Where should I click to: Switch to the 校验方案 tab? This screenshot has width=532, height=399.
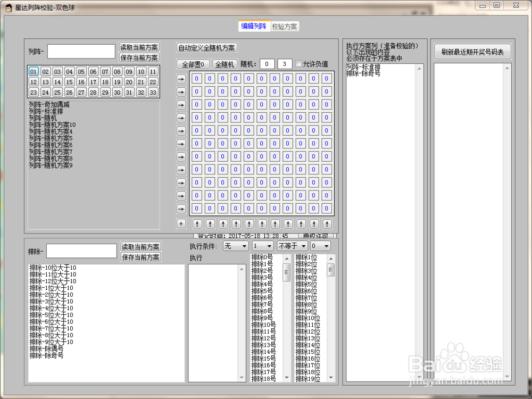pos(285,27)
